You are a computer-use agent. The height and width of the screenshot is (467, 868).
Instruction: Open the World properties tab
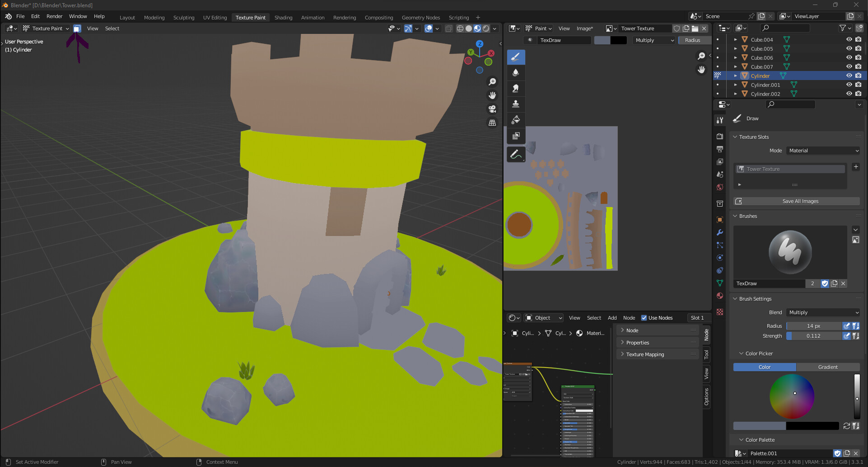pyautogui.click(x=720, y=187)
